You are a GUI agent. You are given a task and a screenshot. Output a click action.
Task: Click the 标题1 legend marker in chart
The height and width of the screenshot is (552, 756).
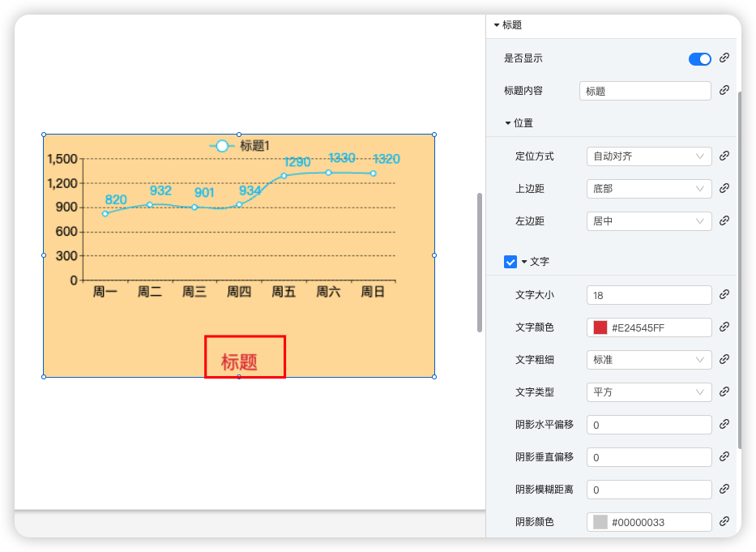point(222,146)
